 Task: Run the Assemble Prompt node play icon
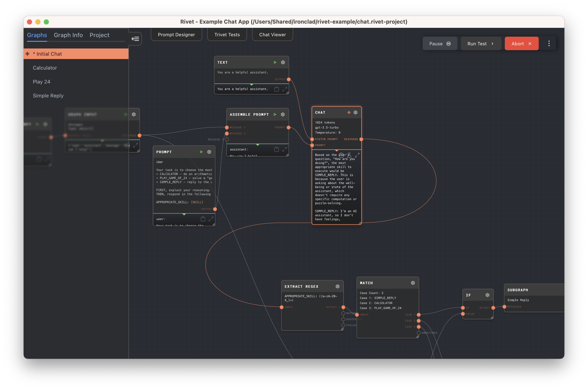tap(275, 114)
